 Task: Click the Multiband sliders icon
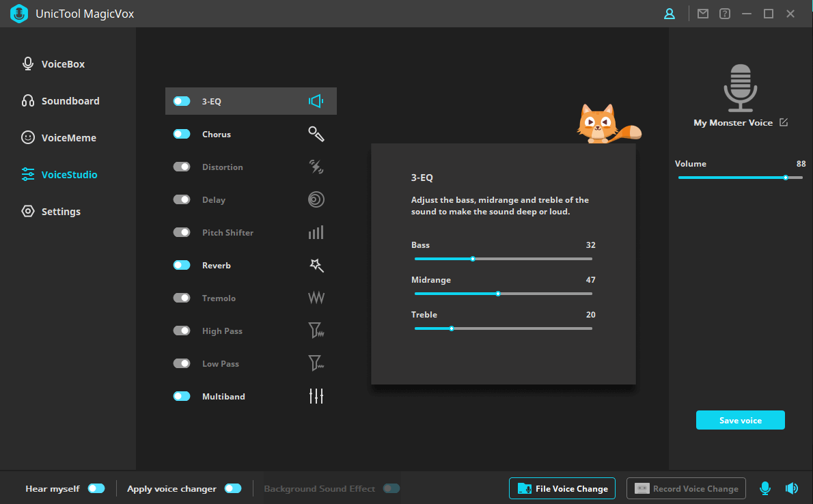(x=316, y=396)
